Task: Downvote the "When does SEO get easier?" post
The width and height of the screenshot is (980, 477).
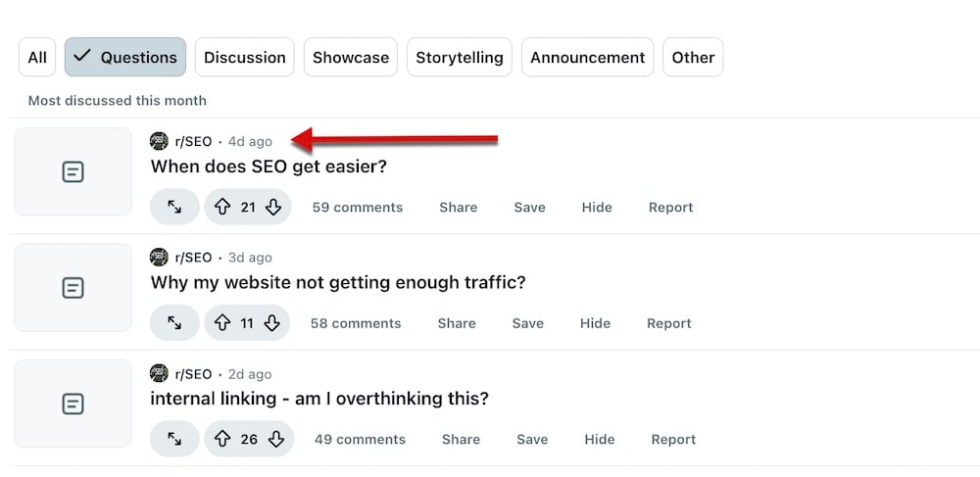Action: pyautogui.click(x=274, y=208)
